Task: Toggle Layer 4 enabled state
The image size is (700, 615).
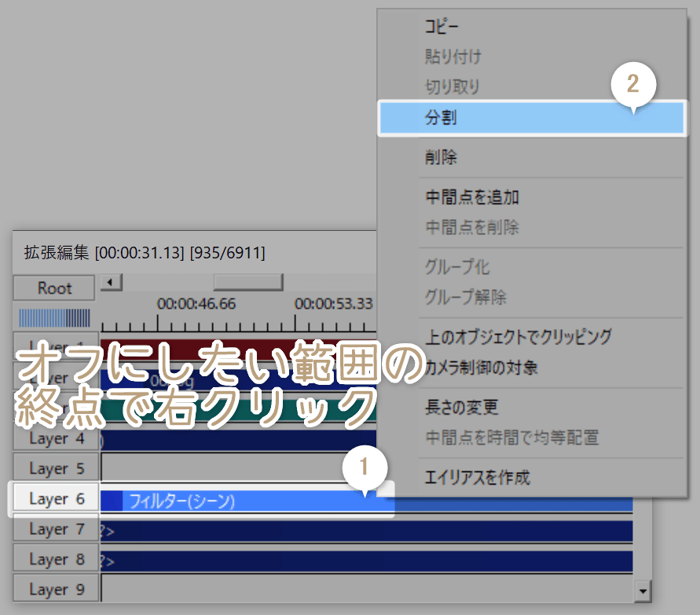Action: click(55, 438)
